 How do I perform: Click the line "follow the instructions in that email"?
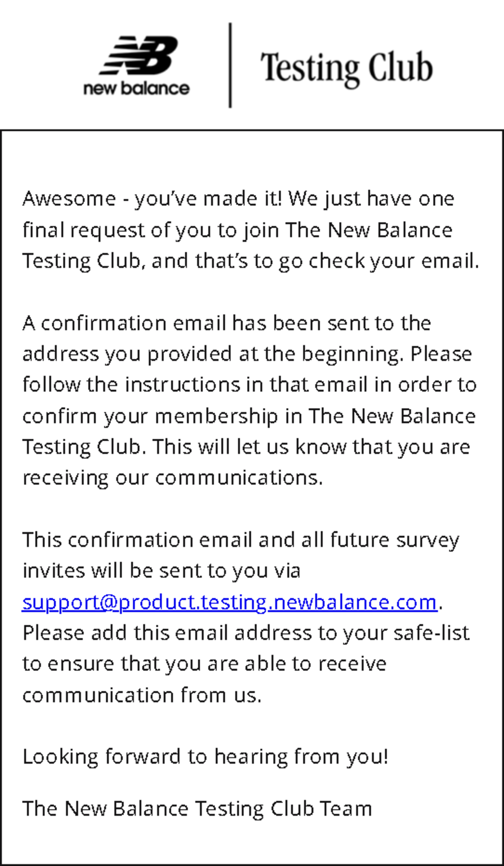pyautogui.click(x=249, y=385)
